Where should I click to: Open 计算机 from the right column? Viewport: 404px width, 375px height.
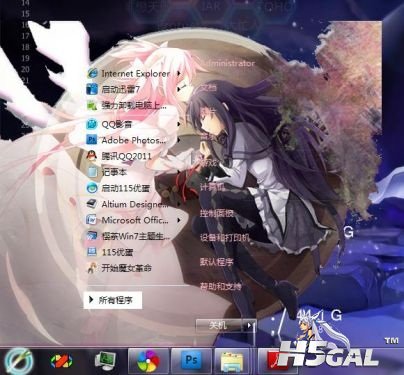pos(212,187)
